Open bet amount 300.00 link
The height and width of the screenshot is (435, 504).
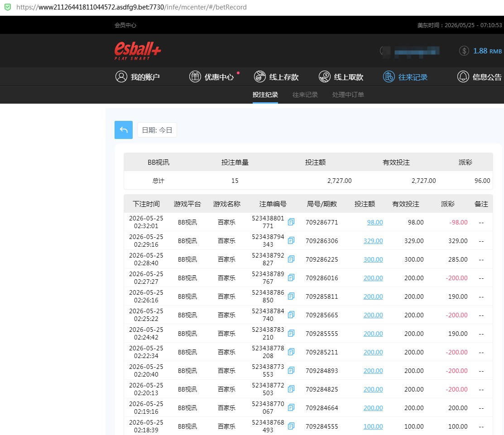[373, 259]
